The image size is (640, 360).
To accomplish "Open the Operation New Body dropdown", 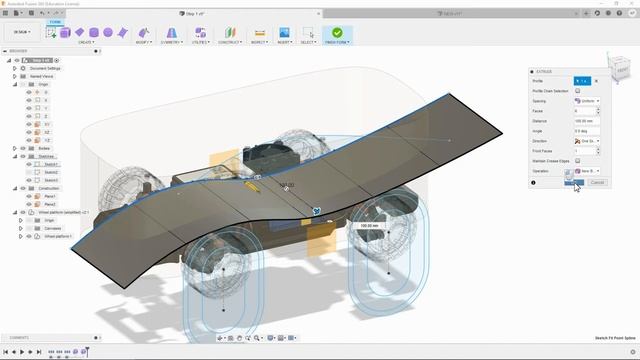I will (587, 171).
